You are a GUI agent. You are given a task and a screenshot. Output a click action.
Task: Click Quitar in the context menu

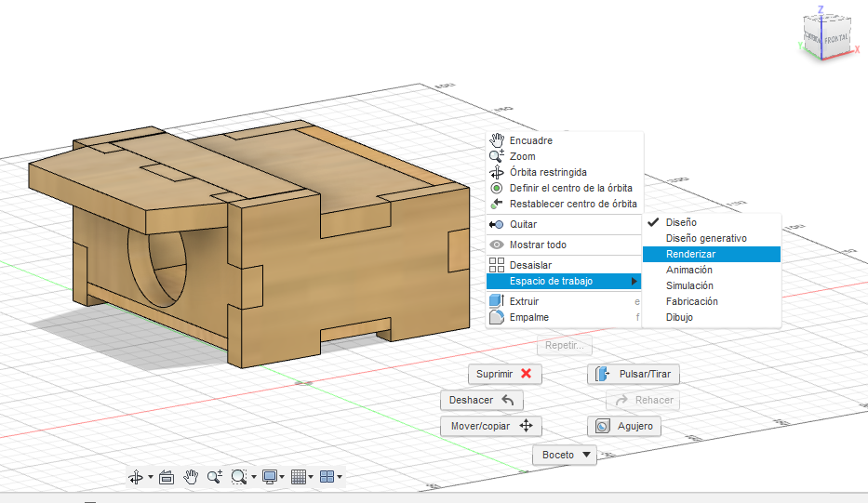click(x=565, y=224)
